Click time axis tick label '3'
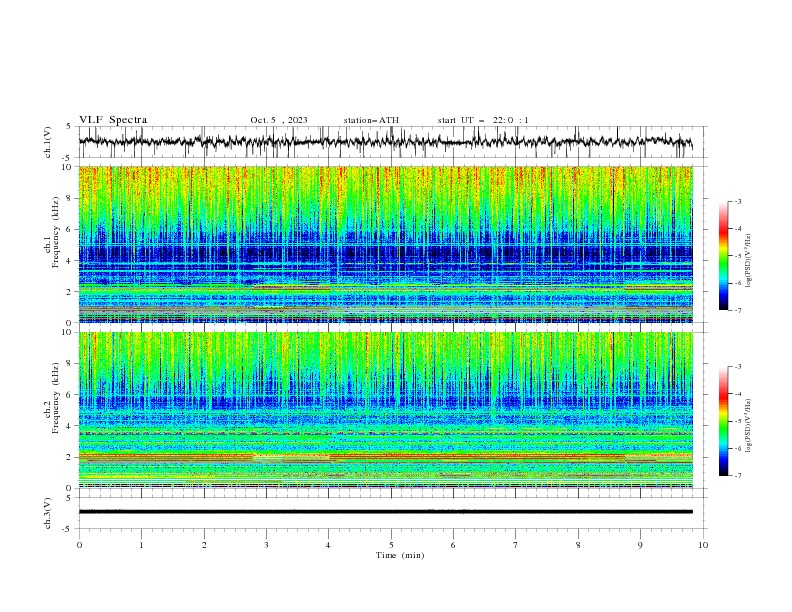 coord(266,545)
